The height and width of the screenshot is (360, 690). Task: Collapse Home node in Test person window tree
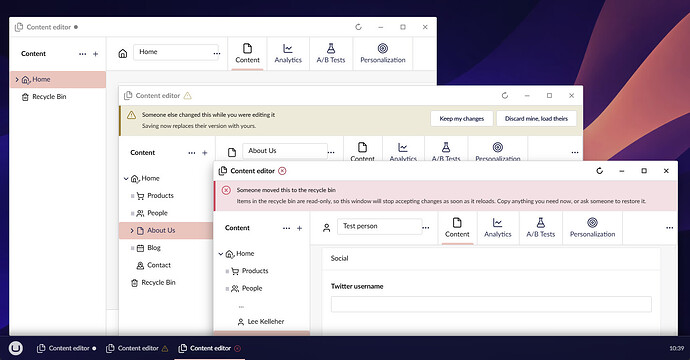[x=220, y=254]
